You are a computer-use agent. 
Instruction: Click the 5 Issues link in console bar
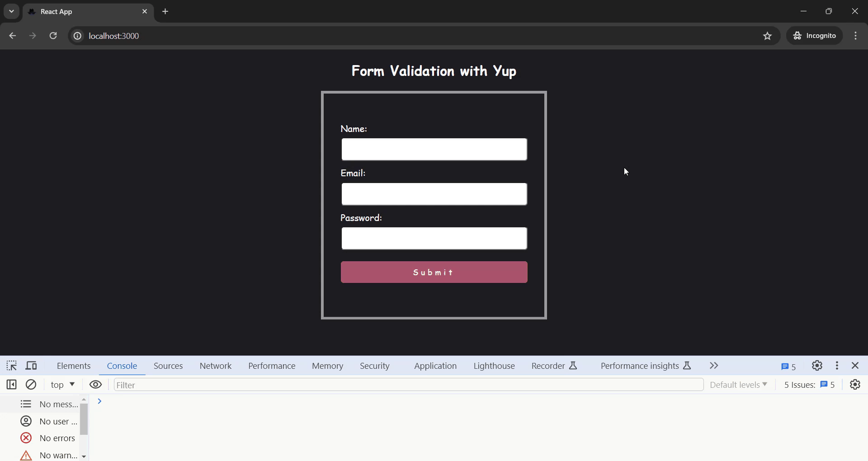click(809, 385)
